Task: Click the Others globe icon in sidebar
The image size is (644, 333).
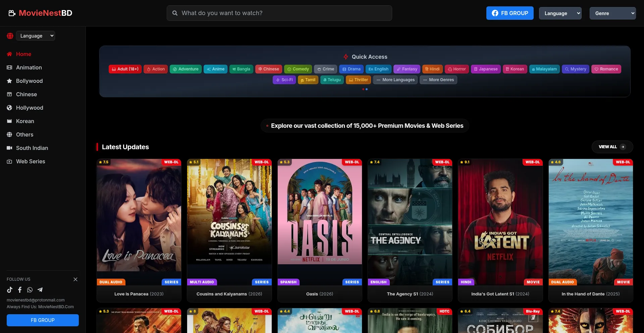Action: coord(9,134)
